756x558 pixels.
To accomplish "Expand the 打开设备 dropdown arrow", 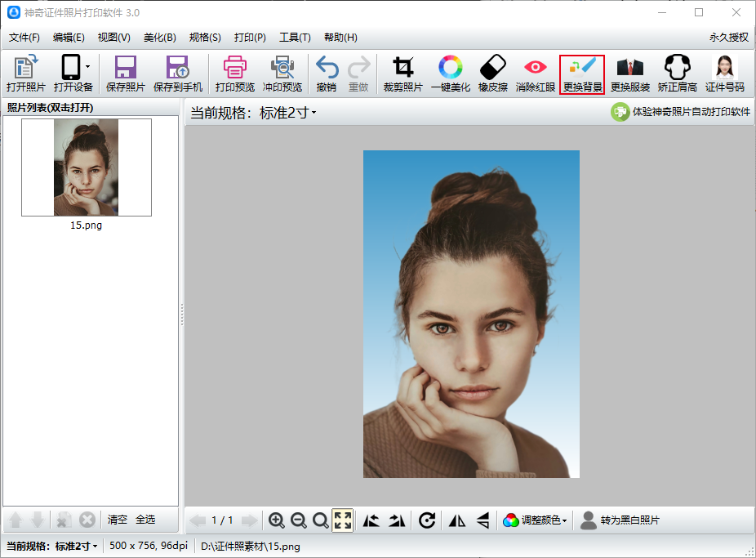I will pyautogui.click(x=87, y=66).
